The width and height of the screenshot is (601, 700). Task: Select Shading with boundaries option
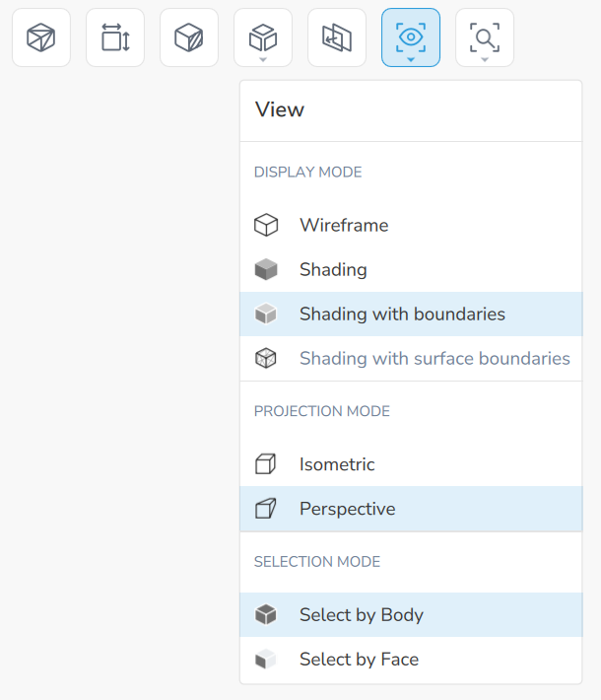tap(402, 315)
